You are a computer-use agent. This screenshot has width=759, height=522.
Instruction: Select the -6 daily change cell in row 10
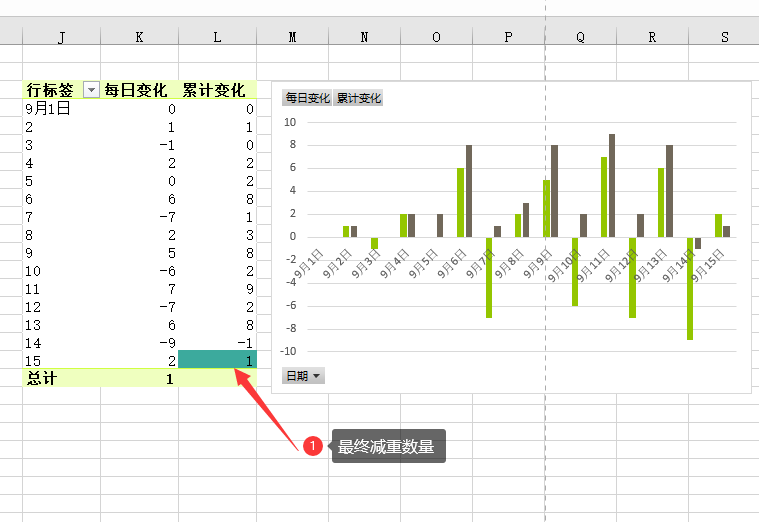click(139, 271)
